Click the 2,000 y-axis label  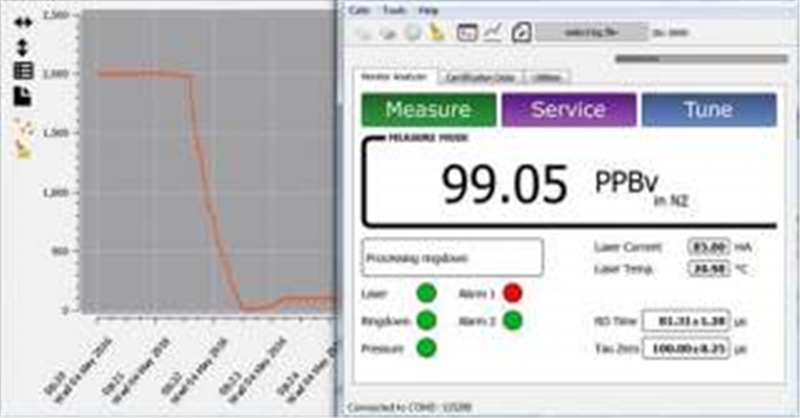click(x=56, y=73)
